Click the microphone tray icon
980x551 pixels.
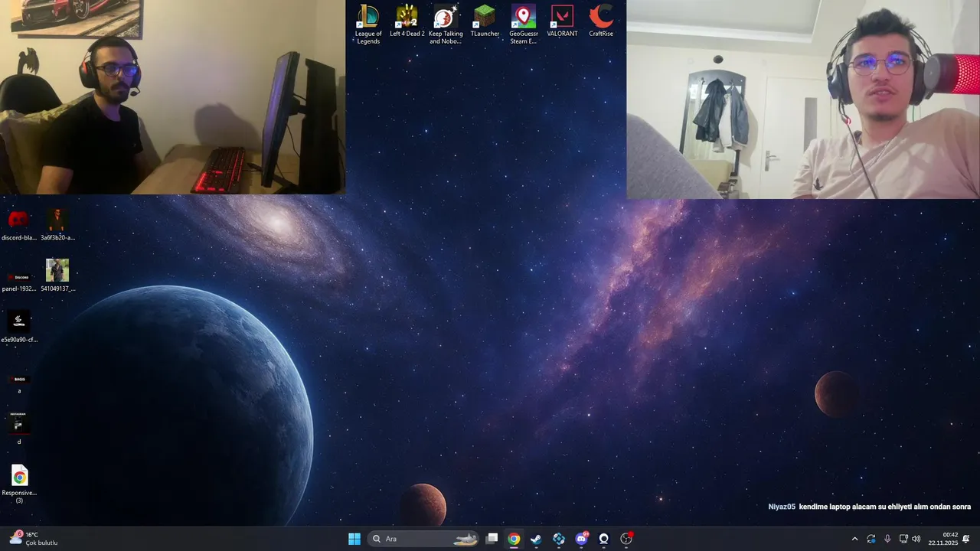(887, 539)
